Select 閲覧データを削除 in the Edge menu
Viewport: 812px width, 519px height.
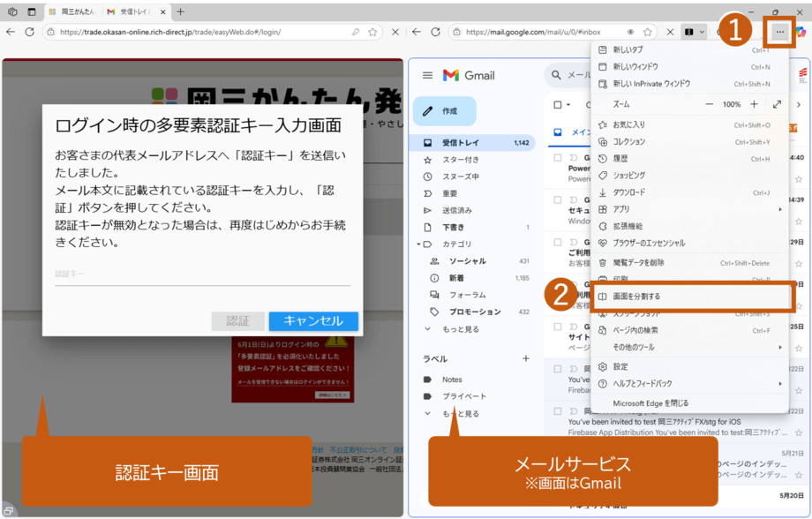coord(689,263)
